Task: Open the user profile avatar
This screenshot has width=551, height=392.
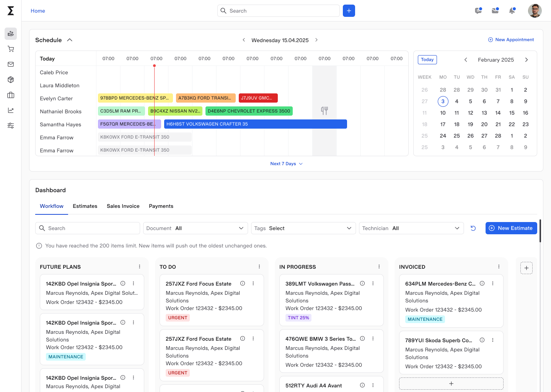Action: click(535, 11)
